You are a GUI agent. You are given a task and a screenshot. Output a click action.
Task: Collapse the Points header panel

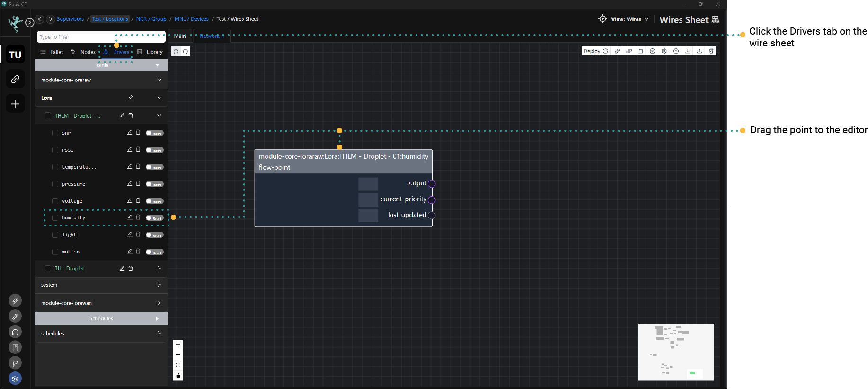pyautogui.click(x=157, y=65)
